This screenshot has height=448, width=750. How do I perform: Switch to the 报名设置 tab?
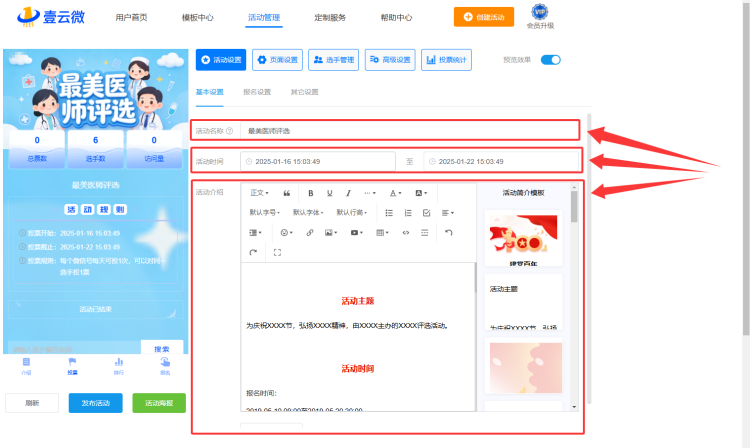[257, 92]
